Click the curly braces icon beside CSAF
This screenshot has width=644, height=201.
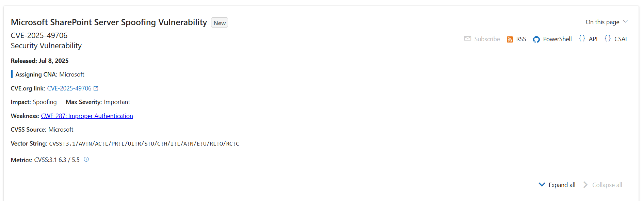click(x=608, y=38)
